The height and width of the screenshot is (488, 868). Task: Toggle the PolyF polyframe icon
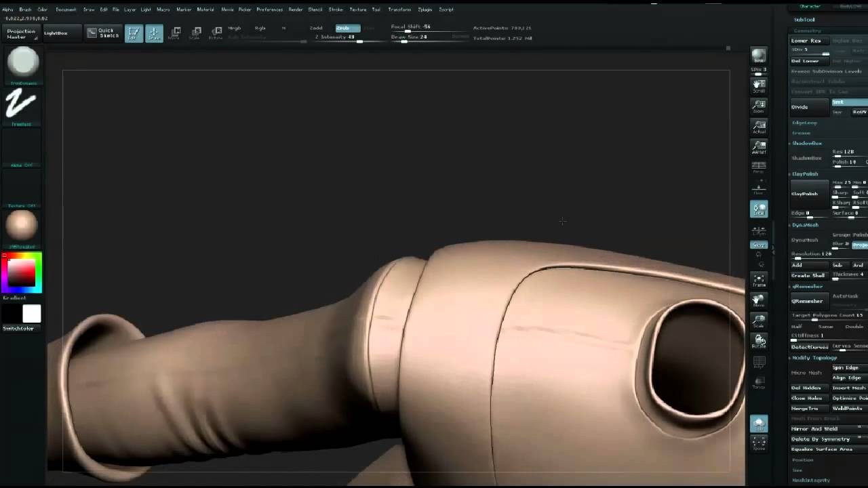[x=759, y=363]
